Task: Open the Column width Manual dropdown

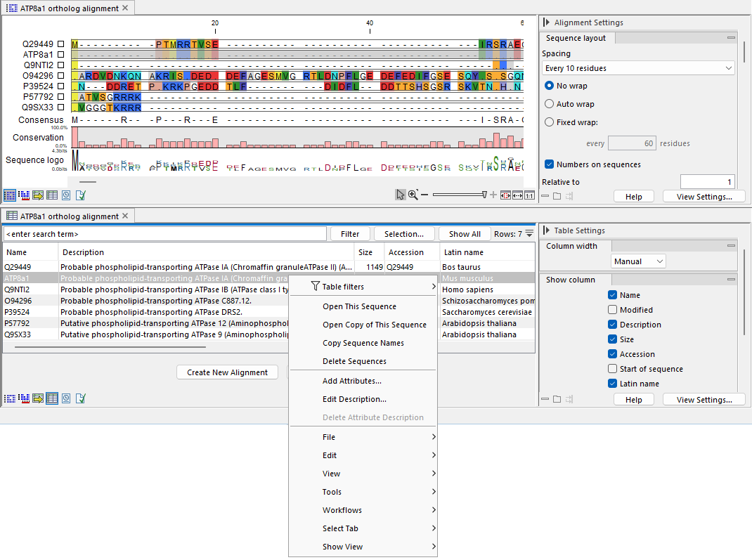Action: [638, 261]
